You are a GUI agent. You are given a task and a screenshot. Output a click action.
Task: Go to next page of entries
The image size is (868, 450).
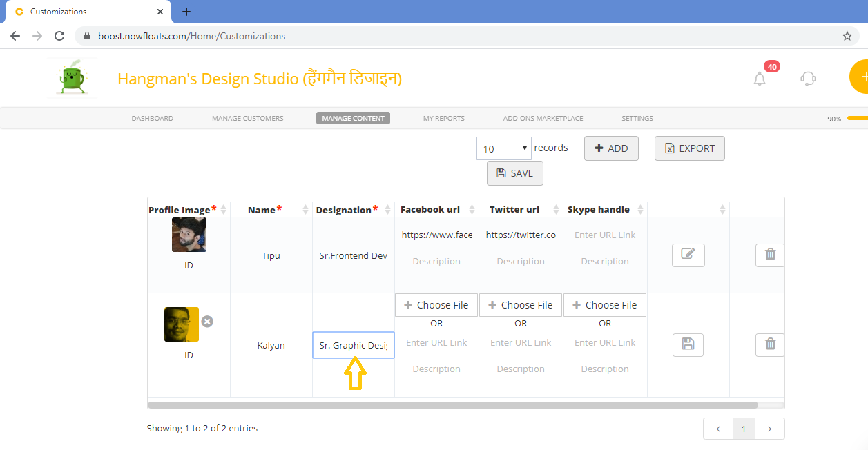click(770, 429)
